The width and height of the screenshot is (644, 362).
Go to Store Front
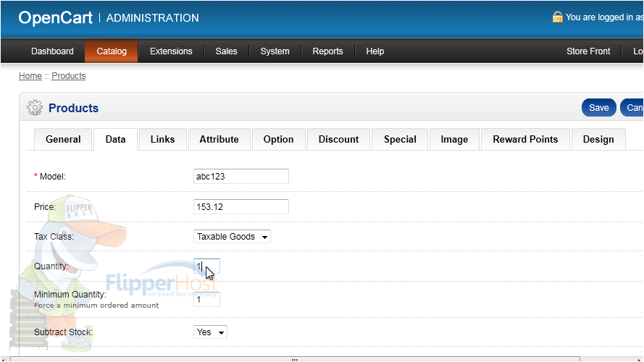pyautogui.click(x=588, y=51)
